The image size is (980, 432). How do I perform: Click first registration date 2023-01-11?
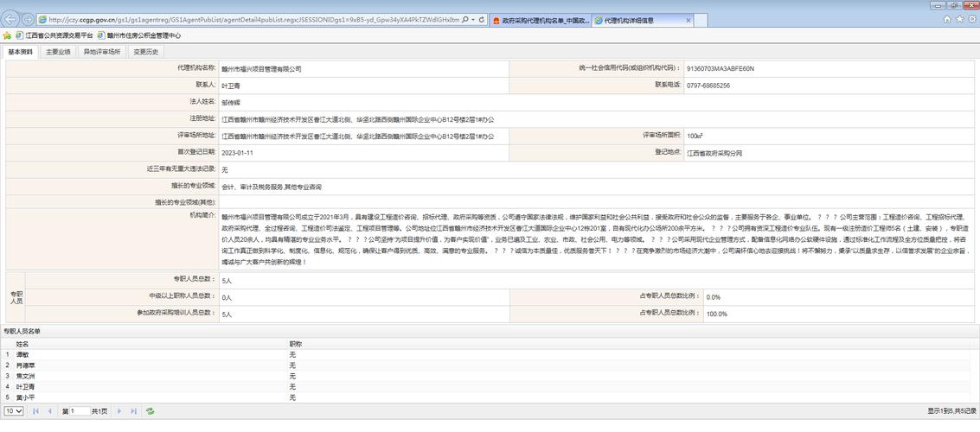tap(237, 152)
